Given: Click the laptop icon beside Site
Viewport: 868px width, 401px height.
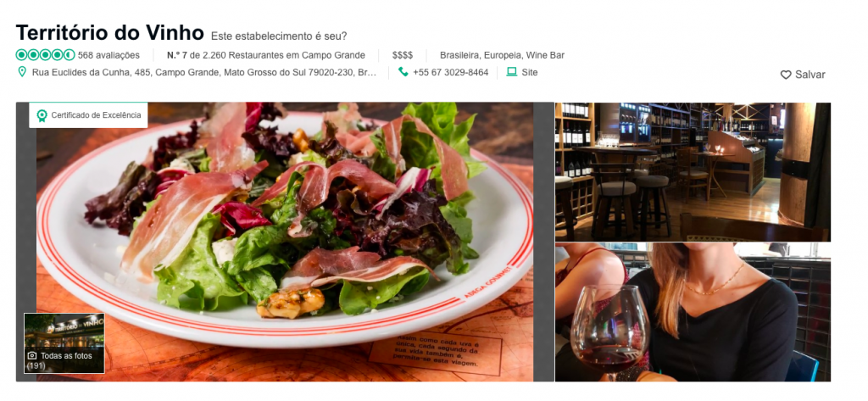Looking at the screenshot, I should (511, 72).
